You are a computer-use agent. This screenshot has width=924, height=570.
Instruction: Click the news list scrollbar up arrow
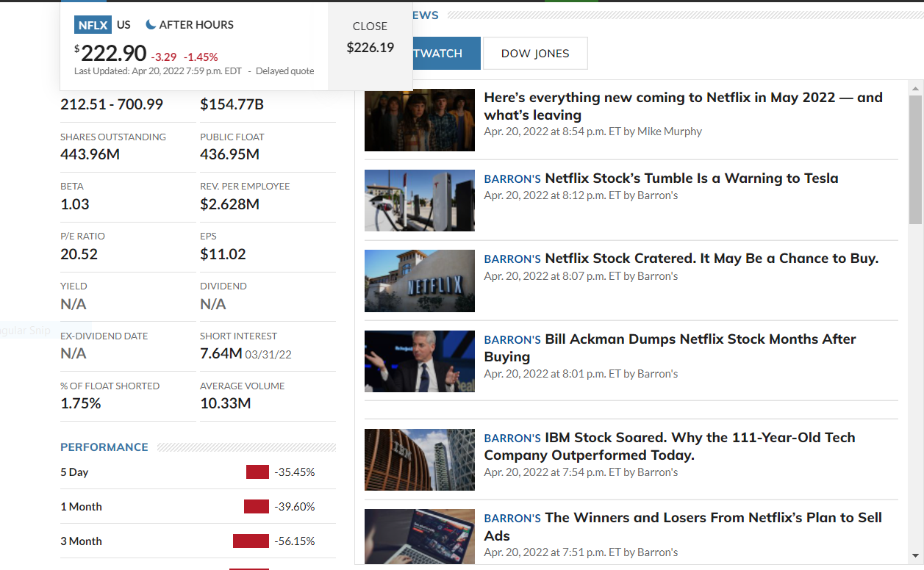click(915, 88)
